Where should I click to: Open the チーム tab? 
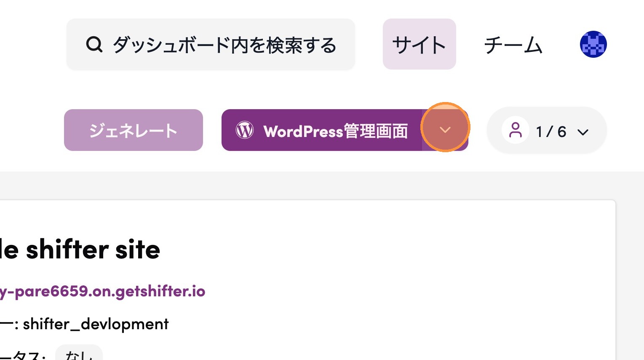(513, 45)
